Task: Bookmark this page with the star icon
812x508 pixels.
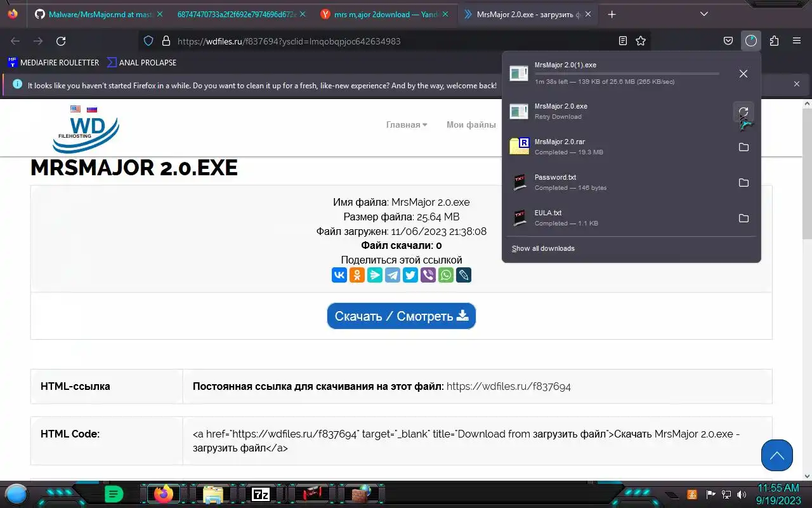Action: tap(641, 41)
